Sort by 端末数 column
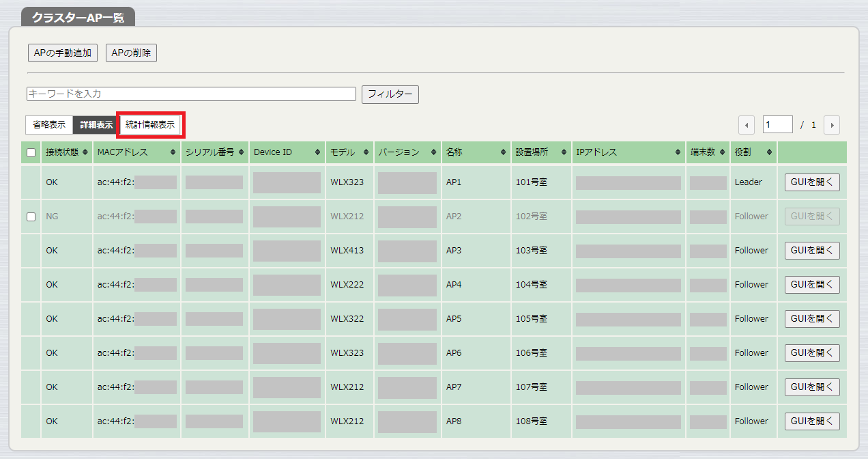This screenshot has width=868, height=459. pyautogui.click(x=721, y=152)
